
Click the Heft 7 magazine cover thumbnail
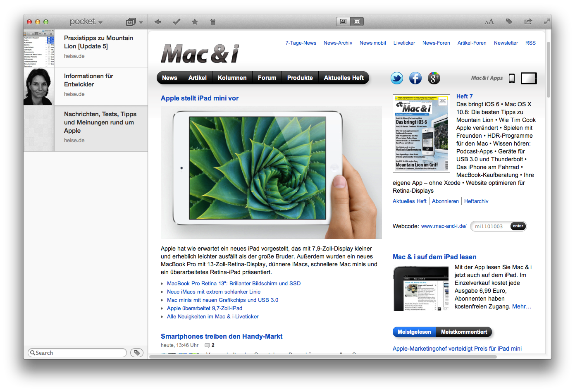(x=421, y=133)
